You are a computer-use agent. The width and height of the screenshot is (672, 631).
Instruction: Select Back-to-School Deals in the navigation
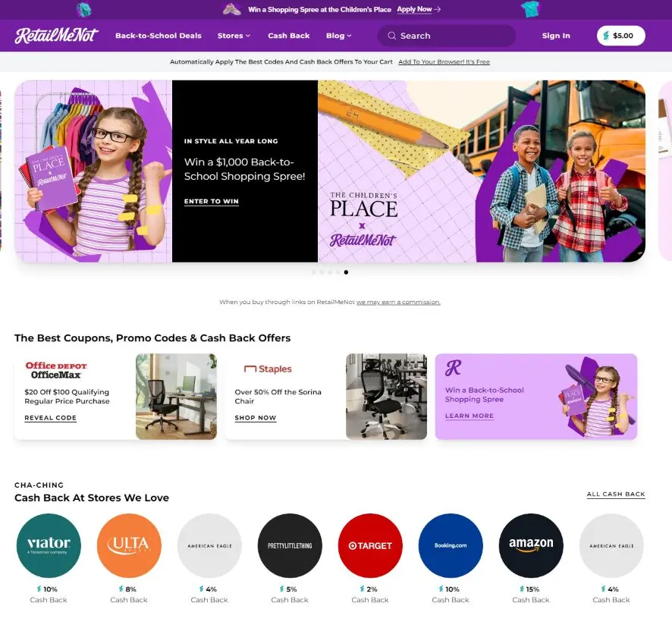[x=158, y=35]
